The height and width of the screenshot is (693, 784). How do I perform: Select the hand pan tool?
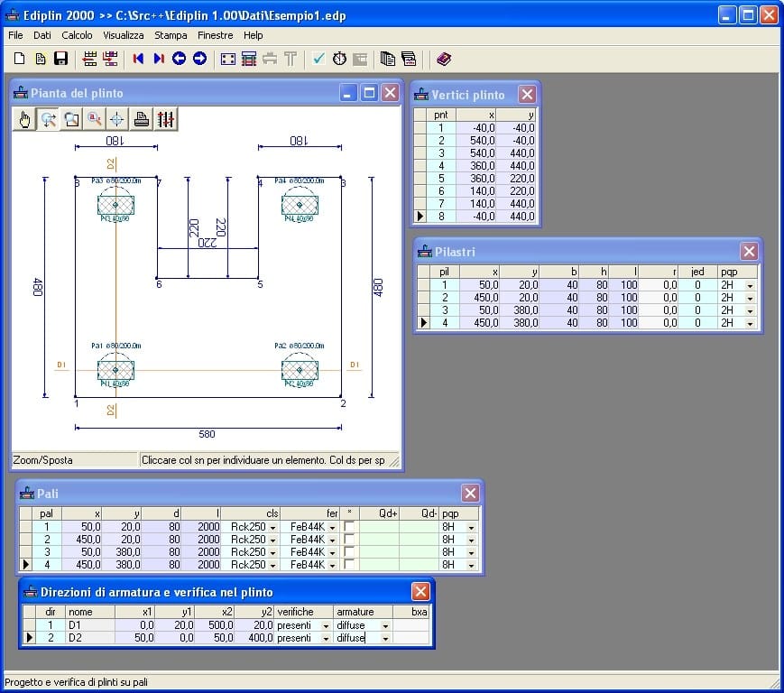click(x=25, y=119)
